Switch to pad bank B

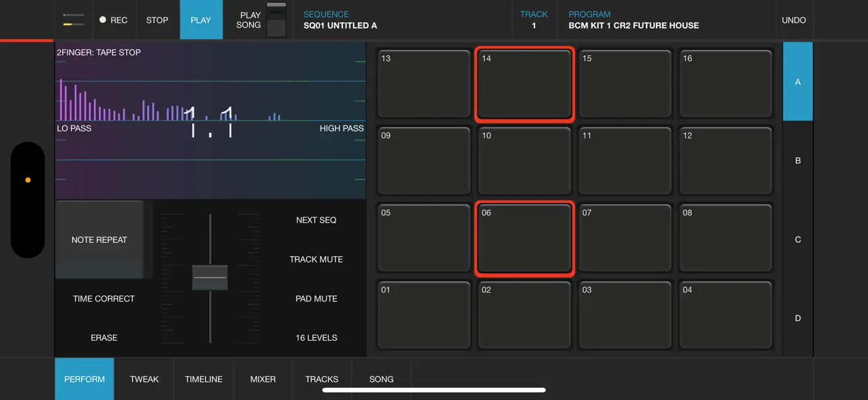(x=798, y=161)
